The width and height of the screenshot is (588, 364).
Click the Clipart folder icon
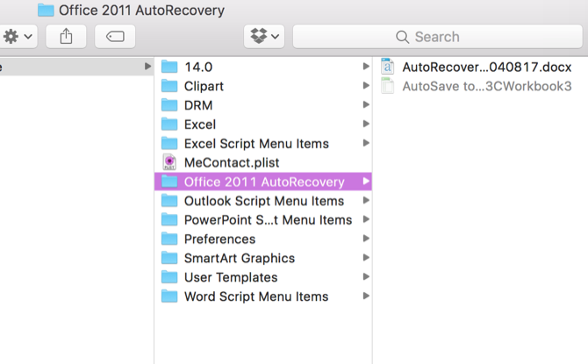point(170,86)
